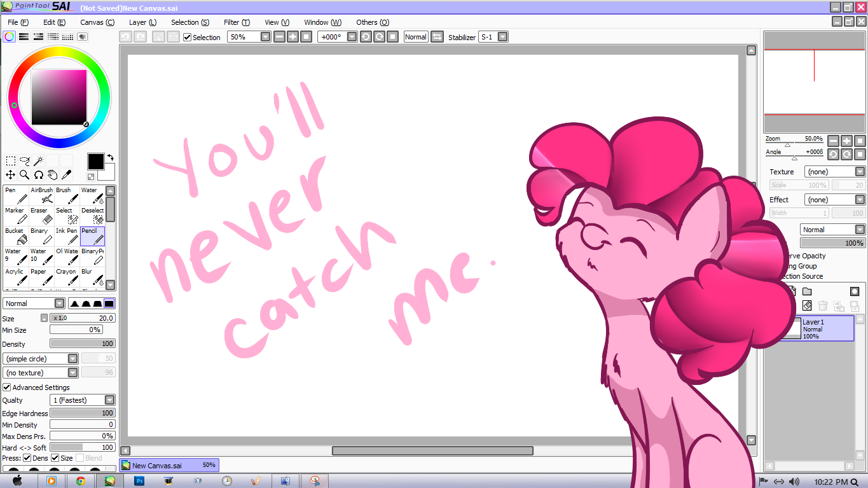The image size is (868, 488).
Task: Select the move layer tool
Action: coord(11,174)
